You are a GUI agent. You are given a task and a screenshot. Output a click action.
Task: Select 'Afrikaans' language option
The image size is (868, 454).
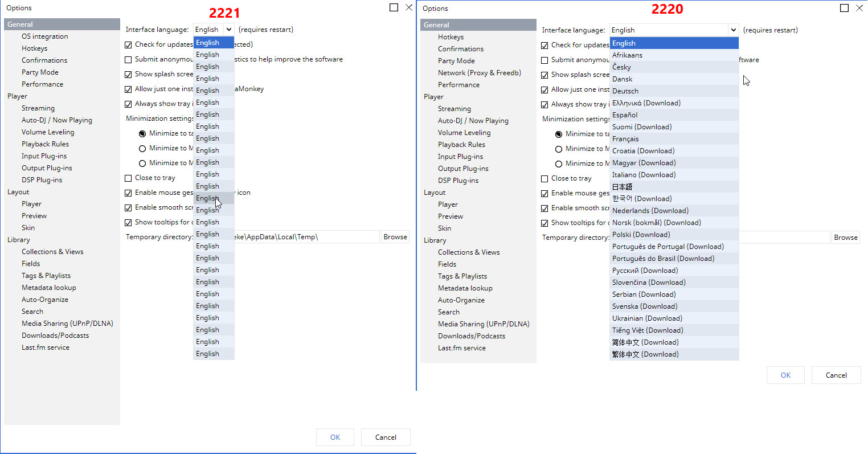[627, 55]
